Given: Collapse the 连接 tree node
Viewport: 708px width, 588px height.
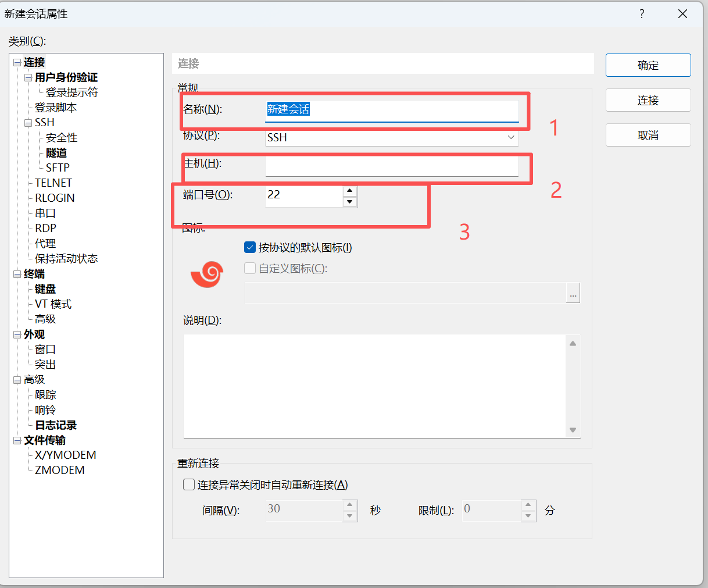Looking at the screenshot, I should click(17, 62).
